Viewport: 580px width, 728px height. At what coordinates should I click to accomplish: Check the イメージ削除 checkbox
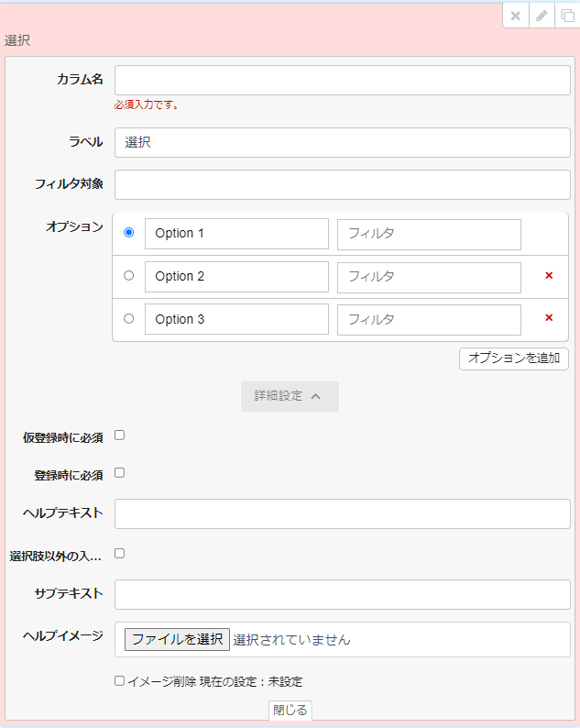[x=119, y=681]
